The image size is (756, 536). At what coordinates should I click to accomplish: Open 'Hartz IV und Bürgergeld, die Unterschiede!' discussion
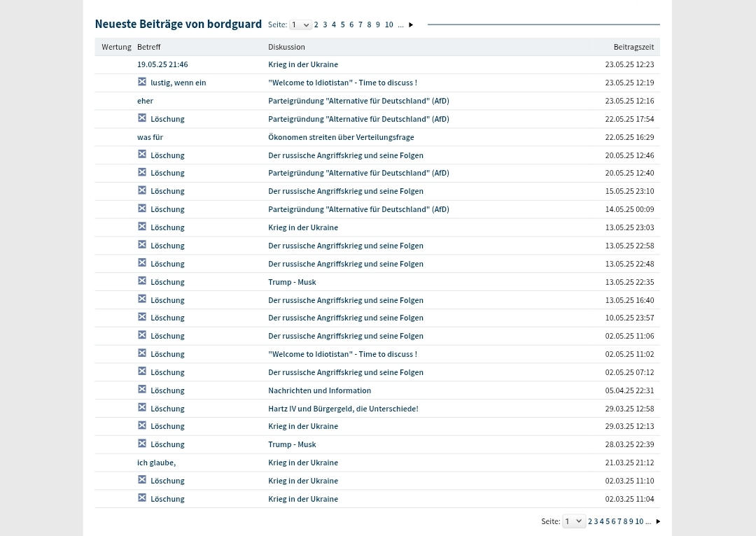[343, 408]
